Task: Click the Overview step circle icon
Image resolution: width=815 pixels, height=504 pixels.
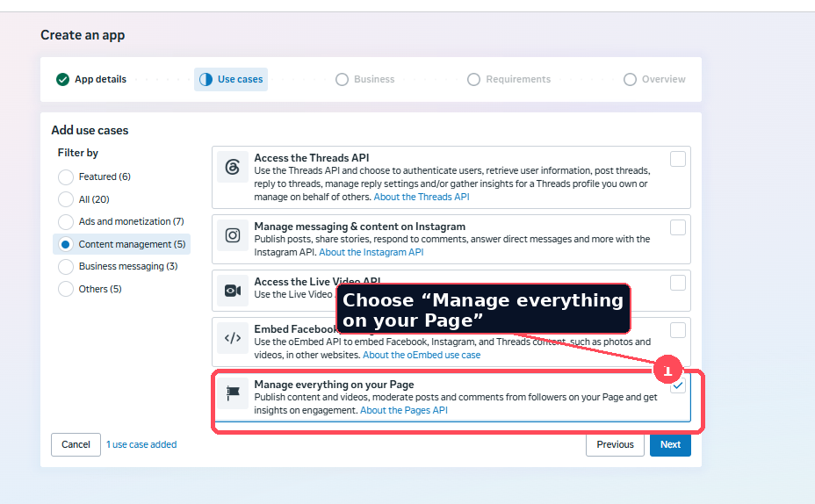Action: click(630, 80)
